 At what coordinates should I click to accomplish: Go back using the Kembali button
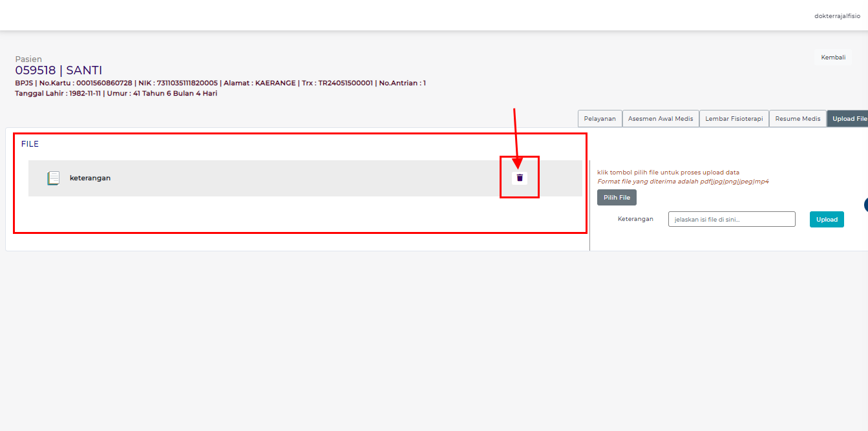pos(832,58)
